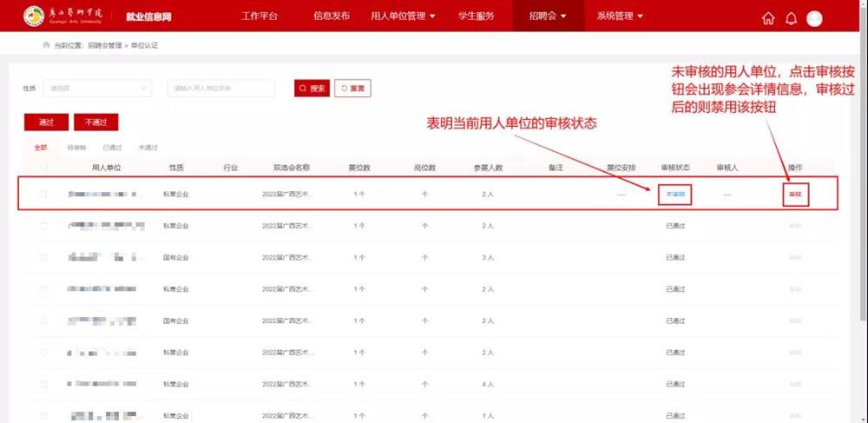868x423 pixels.
Task: Click the university logo emblem
Action: [34, 17]
